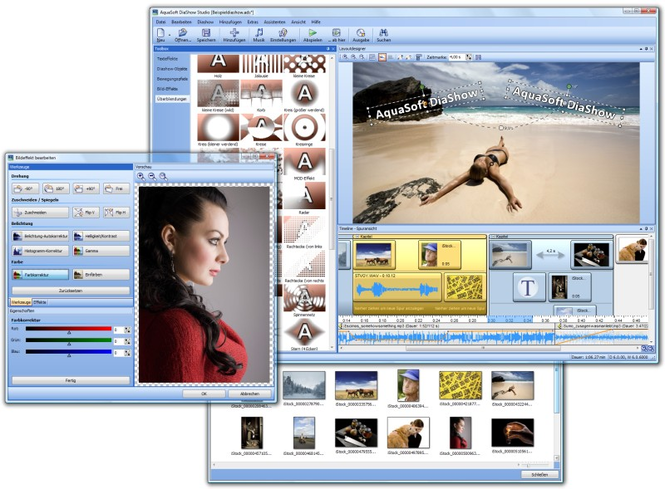Click the Musik note icon
Screen dimensions: 665x489
[259, 33]
